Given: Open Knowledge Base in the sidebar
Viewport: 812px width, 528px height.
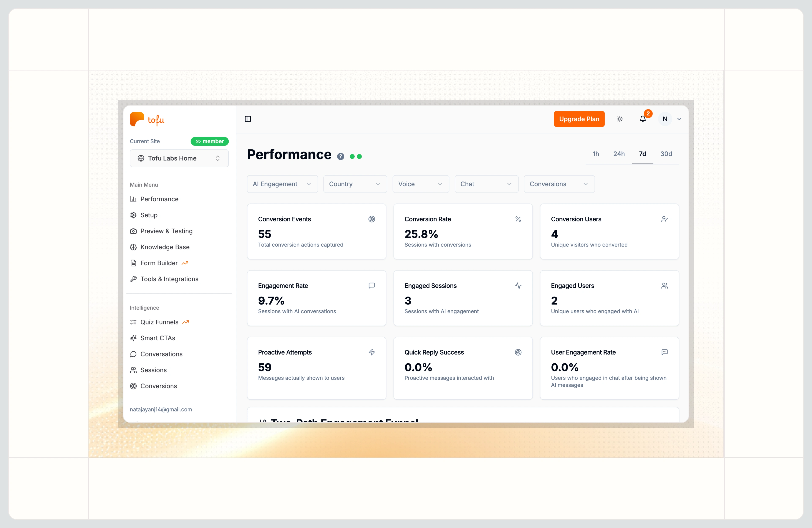Looking at the screenshot, I should coord(165,247).
